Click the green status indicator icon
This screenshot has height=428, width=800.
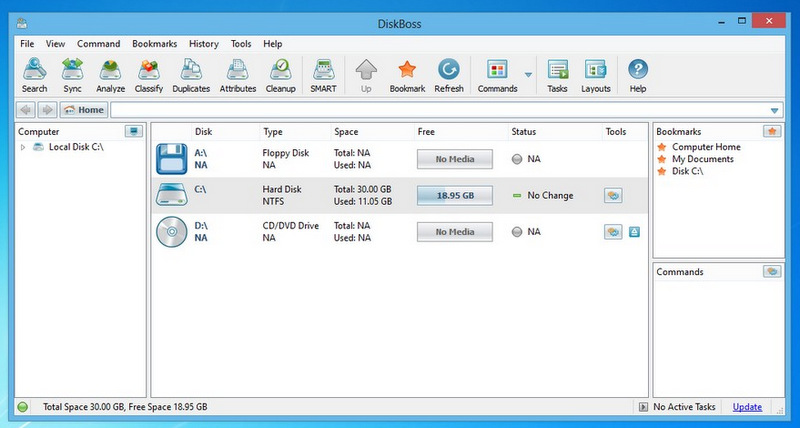[x=22, y=407]
